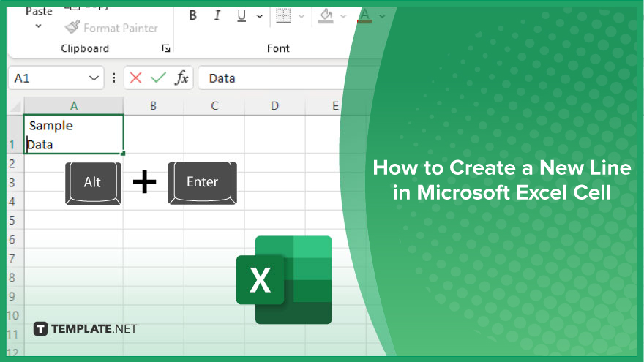The width and height of the screenshot is (644, 362).
Task: Click the Excel logo
Action: [x=284, y=280]
